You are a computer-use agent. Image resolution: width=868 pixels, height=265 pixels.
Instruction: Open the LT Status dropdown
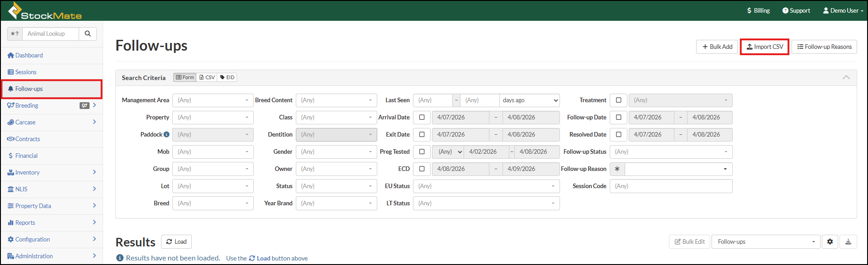486,203
